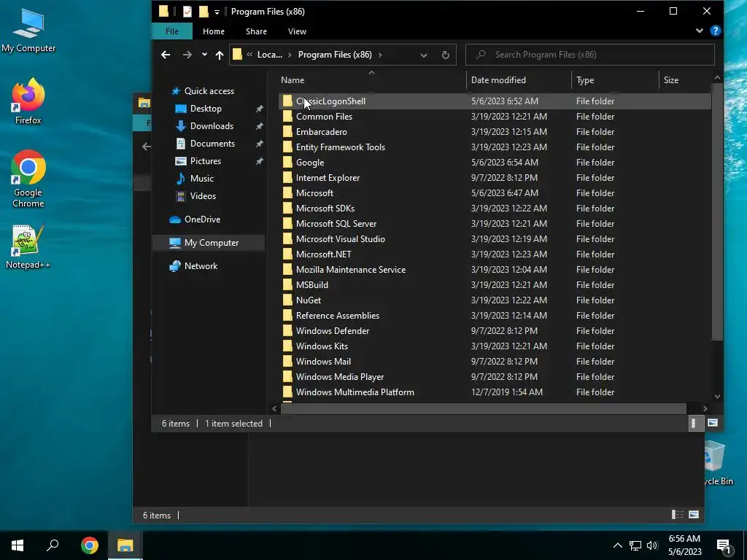The image size is (747, 560).
Task: Go back with the Back arrow
Action: [x=166, y=55]
